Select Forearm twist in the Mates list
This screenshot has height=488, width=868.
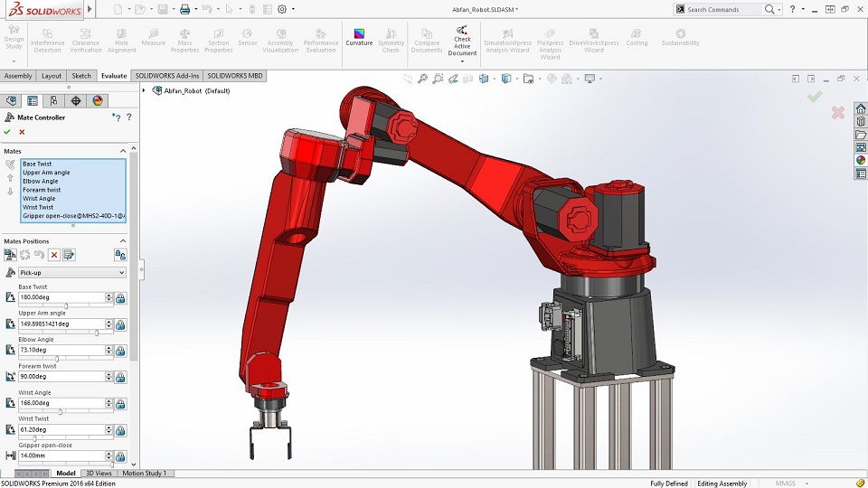tap(42, 190)
